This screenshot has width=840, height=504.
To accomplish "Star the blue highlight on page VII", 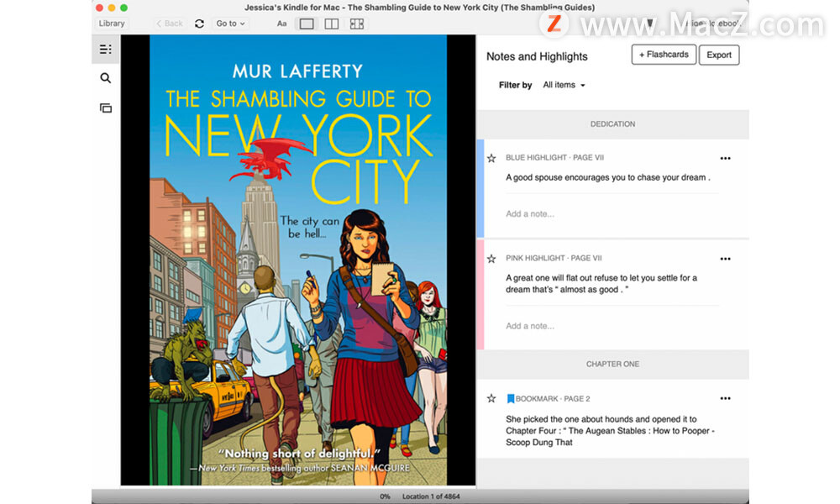I will pyautogui.click(x=491, y=158).
